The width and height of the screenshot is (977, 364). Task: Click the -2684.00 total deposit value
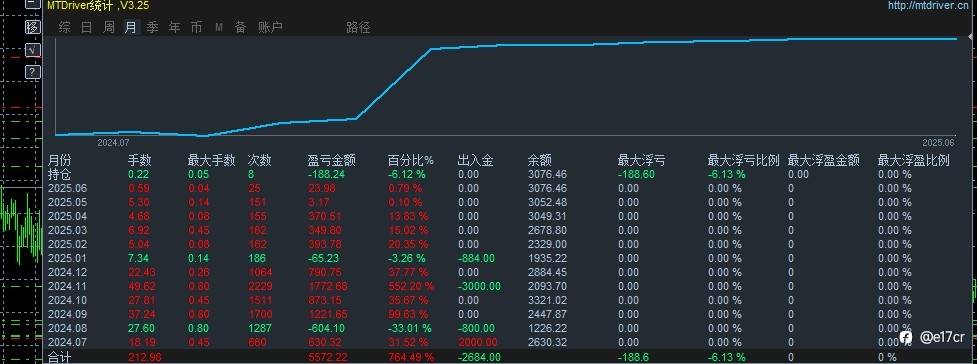click(479, 357)
